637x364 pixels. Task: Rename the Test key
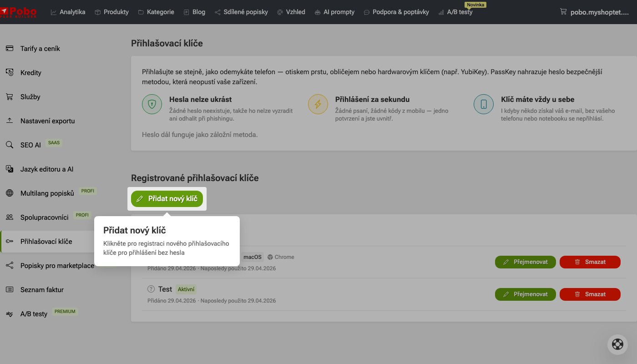coord(526,294)
